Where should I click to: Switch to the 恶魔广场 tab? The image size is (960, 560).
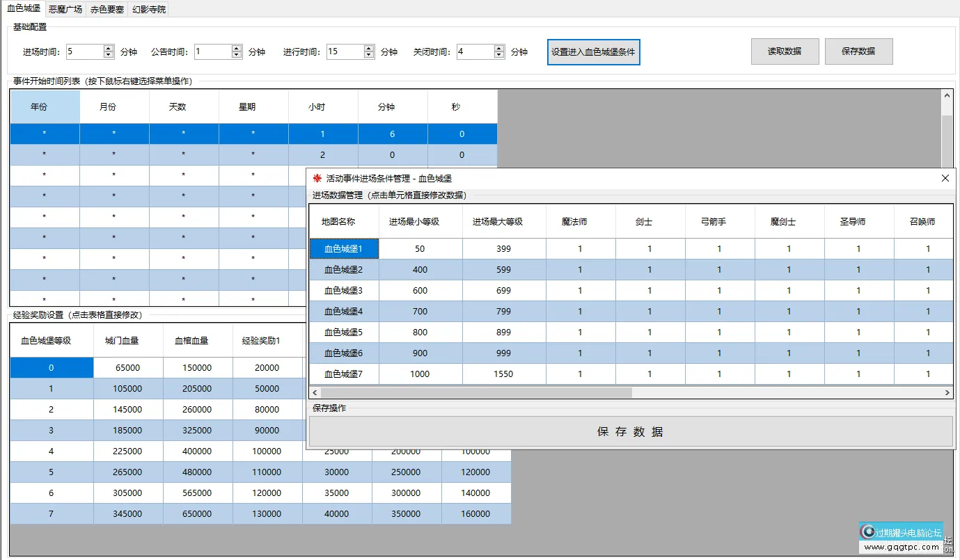(x=65, y=10)
